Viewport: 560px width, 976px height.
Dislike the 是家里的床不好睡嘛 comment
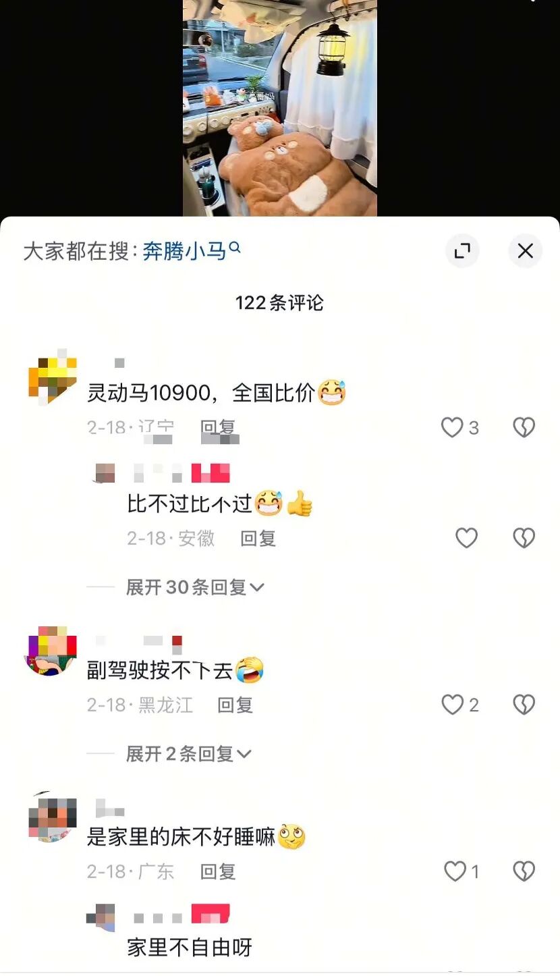tap(524, 871)
